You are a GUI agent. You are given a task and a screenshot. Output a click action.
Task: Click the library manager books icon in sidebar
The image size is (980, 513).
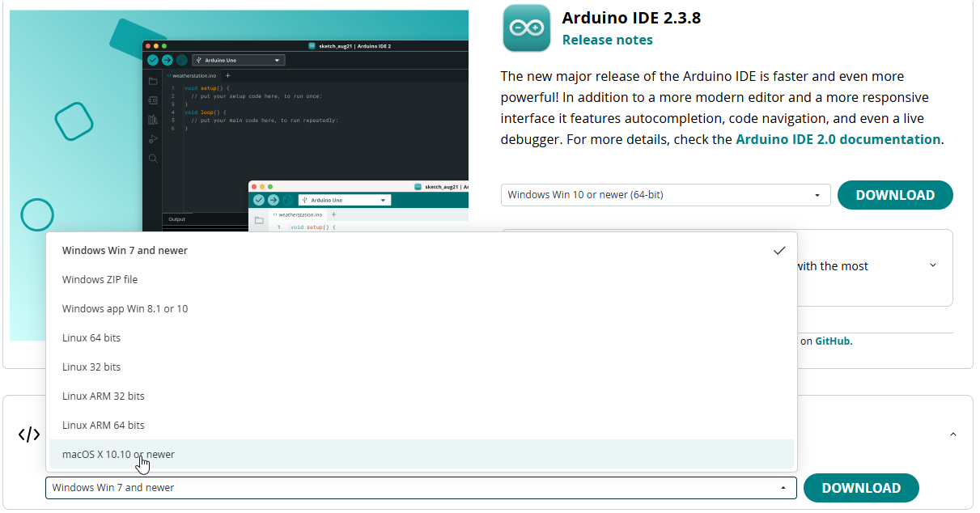(153, 120)
